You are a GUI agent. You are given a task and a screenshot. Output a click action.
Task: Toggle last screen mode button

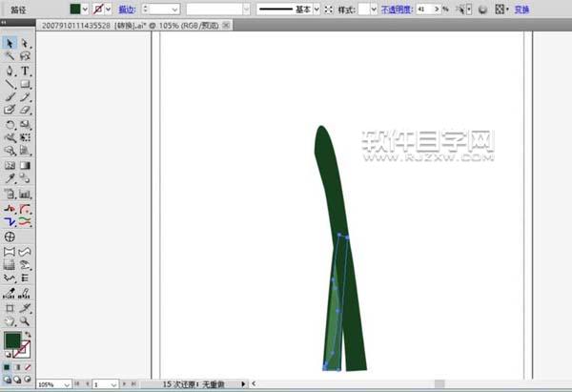click(x=28, y=380)
